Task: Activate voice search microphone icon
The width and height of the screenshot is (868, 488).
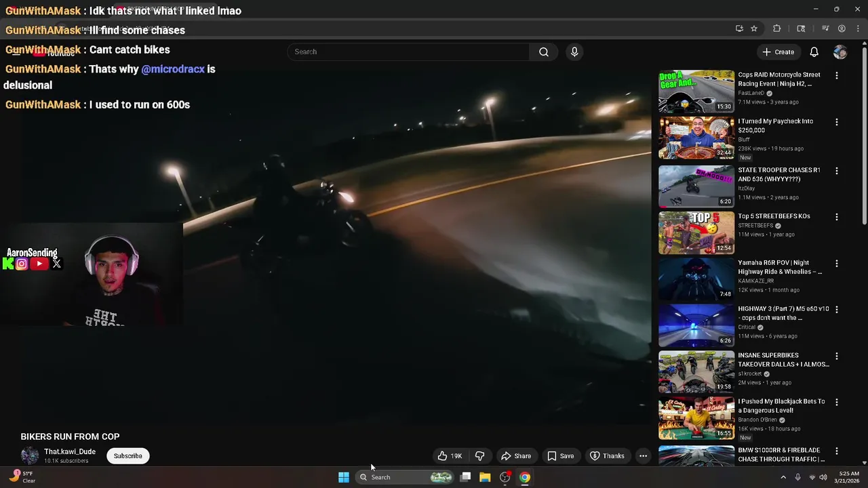Action: [x=574, y=52]
